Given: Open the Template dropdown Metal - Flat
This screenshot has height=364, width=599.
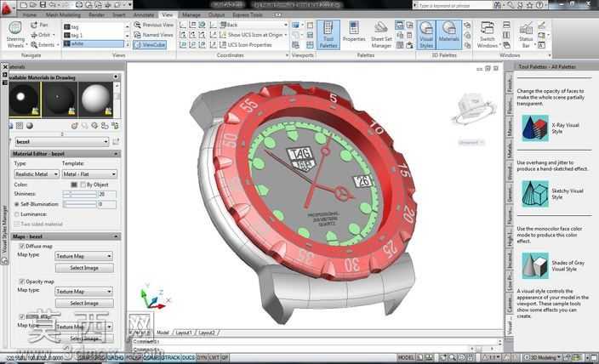Looking at the screenshot, I should click(89, 173).
